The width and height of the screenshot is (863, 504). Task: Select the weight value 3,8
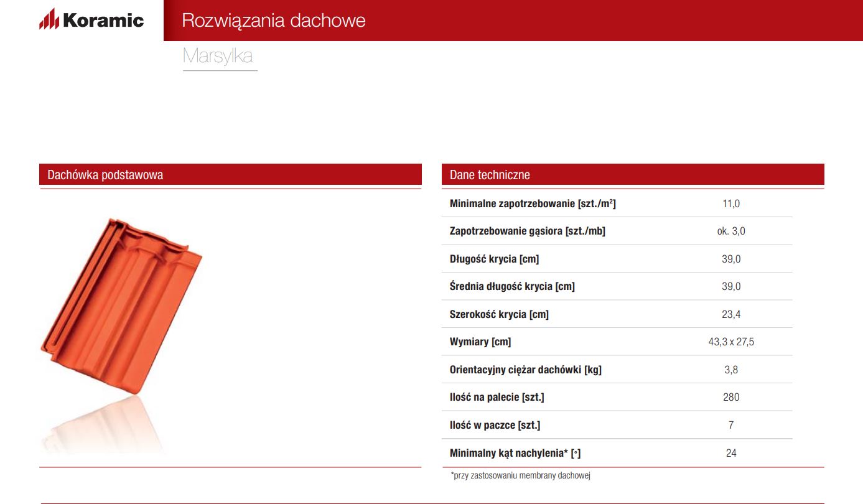[731, 370]
